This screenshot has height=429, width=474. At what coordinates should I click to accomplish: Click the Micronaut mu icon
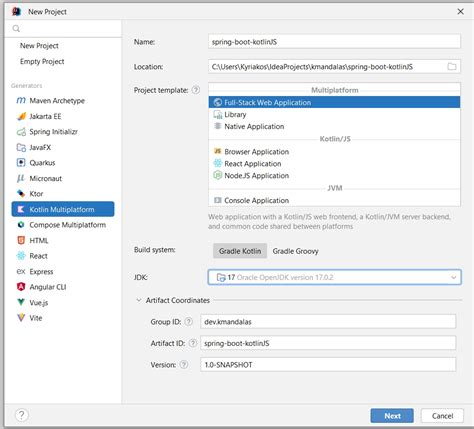pyautogui.click(x=21, y=178)
